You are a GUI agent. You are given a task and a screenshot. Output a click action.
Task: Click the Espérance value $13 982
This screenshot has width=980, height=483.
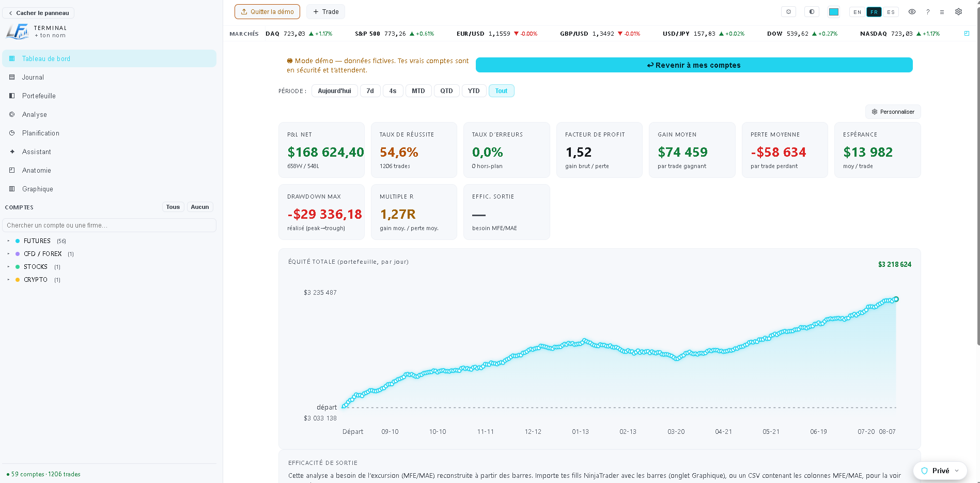868,152
